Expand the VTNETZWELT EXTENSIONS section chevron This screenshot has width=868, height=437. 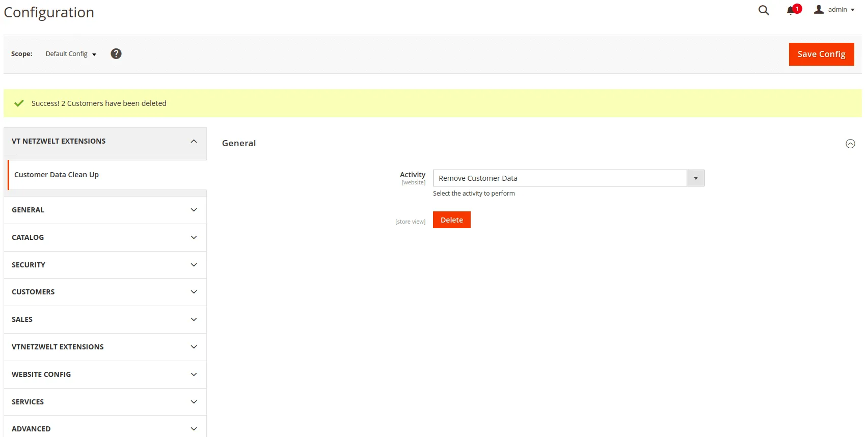coord(194,347)
